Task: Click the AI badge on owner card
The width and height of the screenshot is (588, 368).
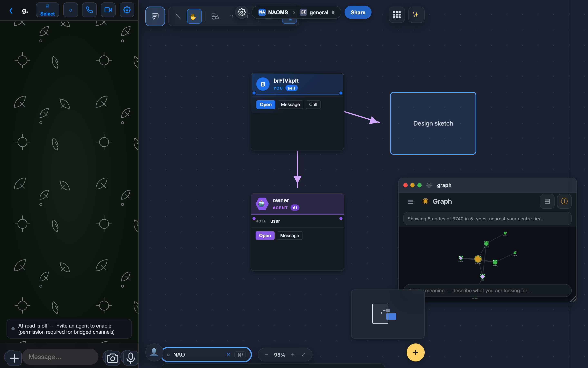Action: [x=295, y=208]
